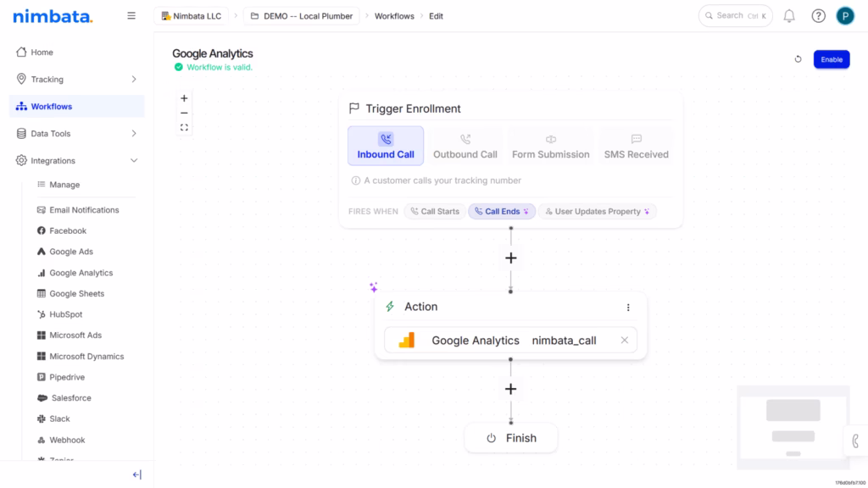Choose Form Submission trigger tab

click(x=550, y=146)
